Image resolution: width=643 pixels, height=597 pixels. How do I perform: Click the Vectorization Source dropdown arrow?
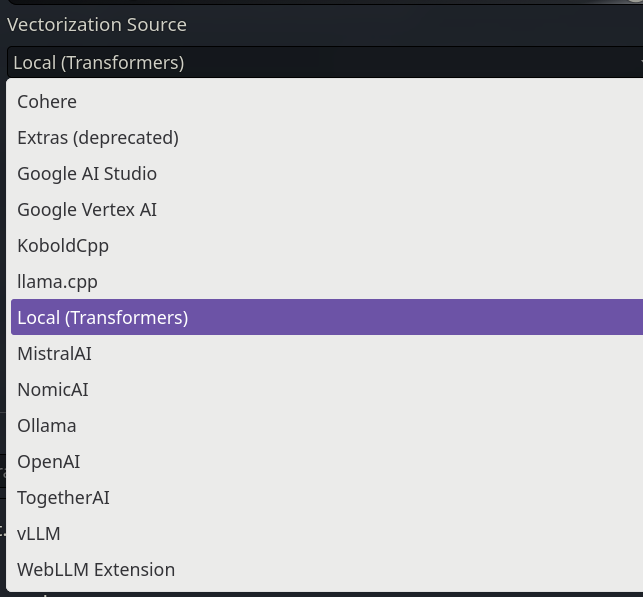point(637,62)
